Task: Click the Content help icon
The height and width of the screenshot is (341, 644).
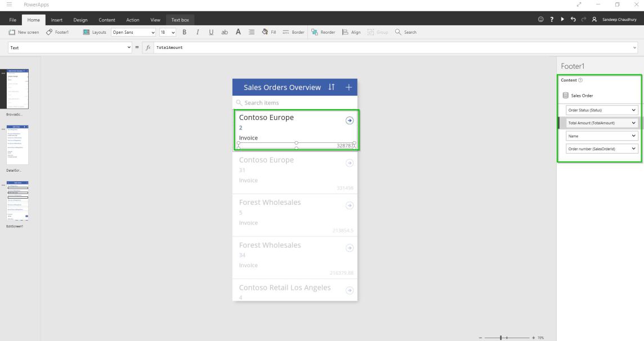Action: (580, 80)
